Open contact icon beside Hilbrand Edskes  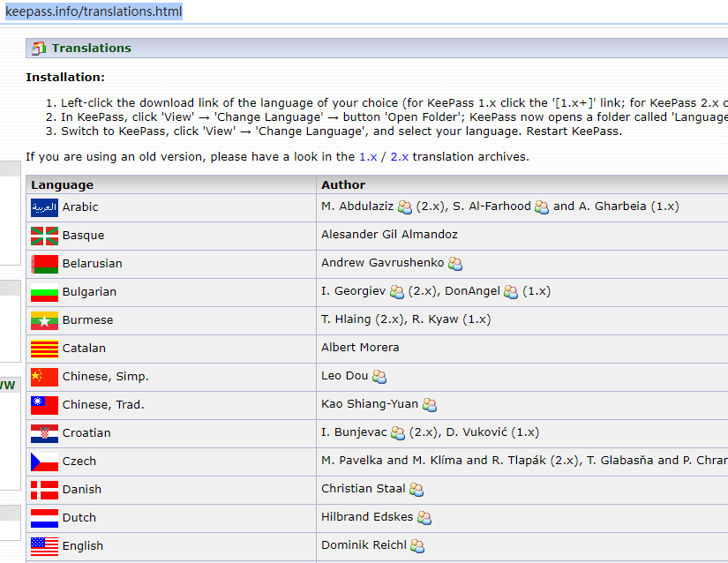424,518
